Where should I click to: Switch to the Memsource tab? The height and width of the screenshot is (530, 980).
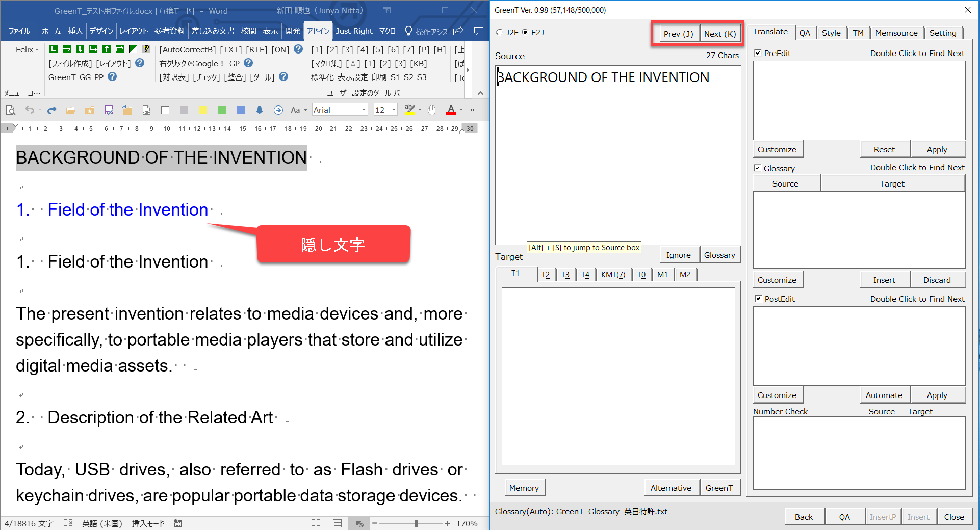pos(896,33)
